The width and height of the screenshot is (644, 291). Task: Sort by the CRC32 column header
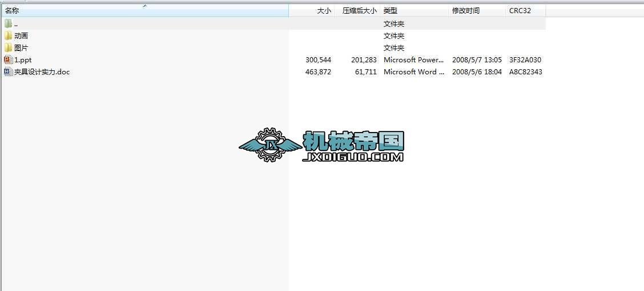526,11
